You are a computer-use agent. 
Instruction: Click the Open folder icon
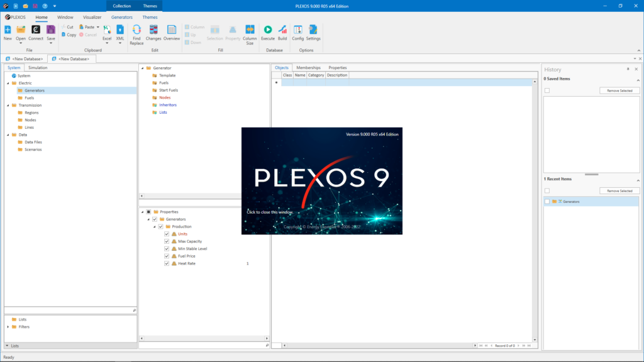coord(21,30)
